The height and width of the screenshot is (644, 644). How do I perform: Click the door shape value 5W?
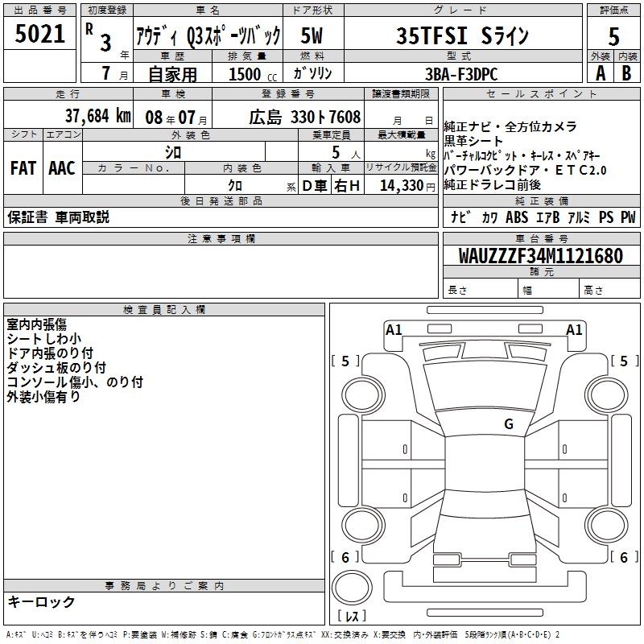tap(312, 35)
